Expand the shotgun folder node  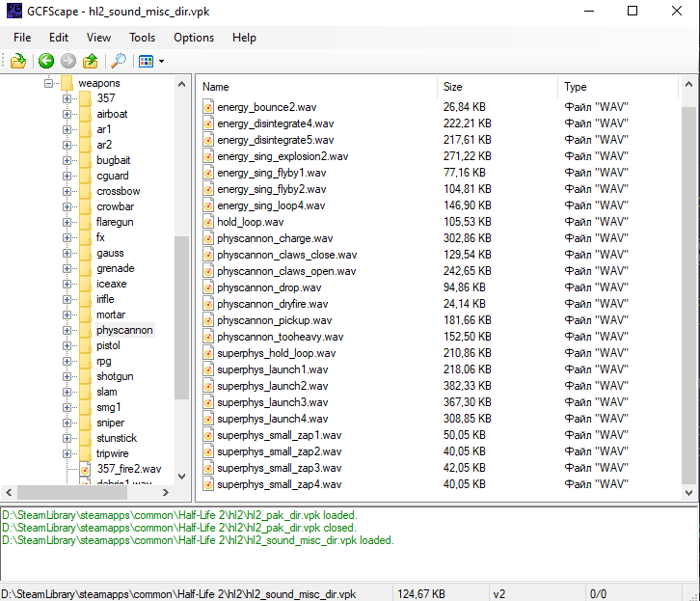pyautogui.click(x=67, y=376)
